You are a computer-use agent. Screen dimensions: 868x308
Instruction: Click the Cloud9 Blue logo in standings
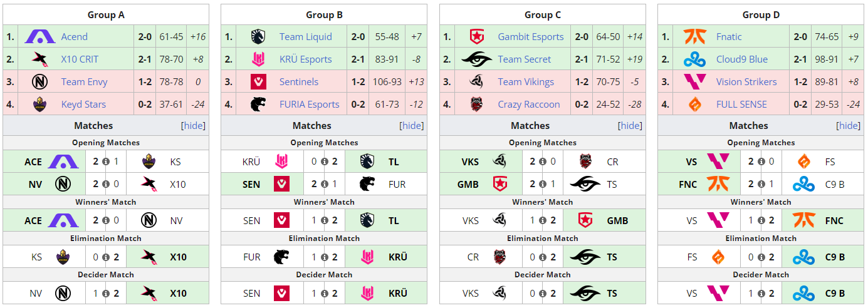695,59
